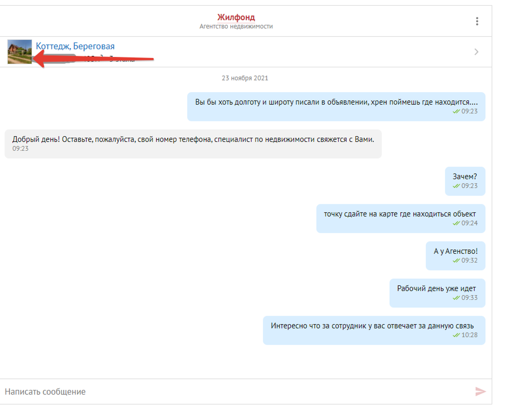Select the message starting Вы бы хоть долготу
Viewport: 528px width, 420px height.
pos(336,107)
